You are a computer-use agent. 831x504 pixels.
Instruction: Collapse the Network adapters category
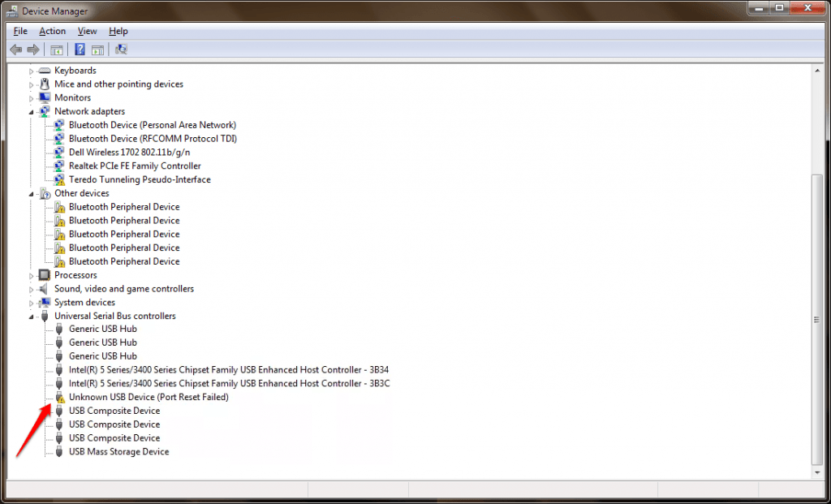point(31,111)
